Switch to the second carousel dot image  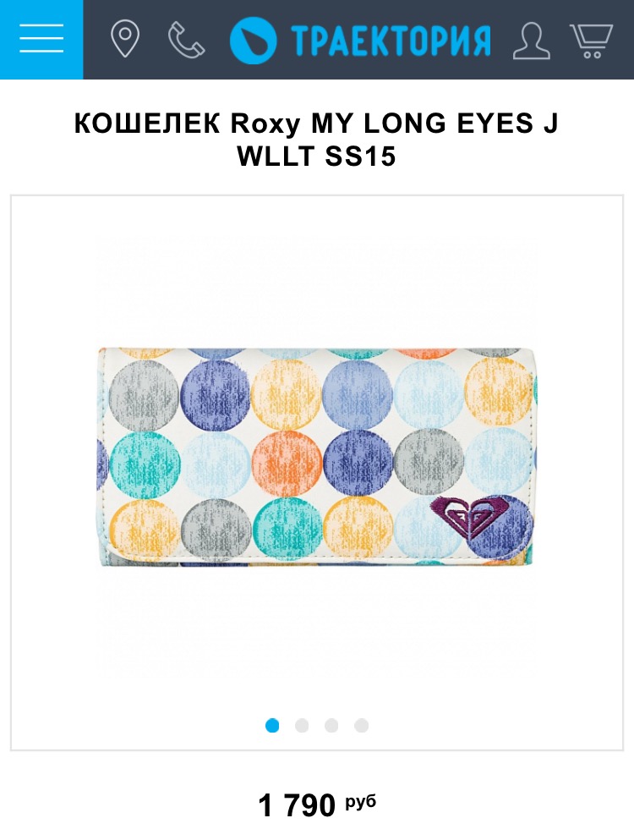coord(302,725)
